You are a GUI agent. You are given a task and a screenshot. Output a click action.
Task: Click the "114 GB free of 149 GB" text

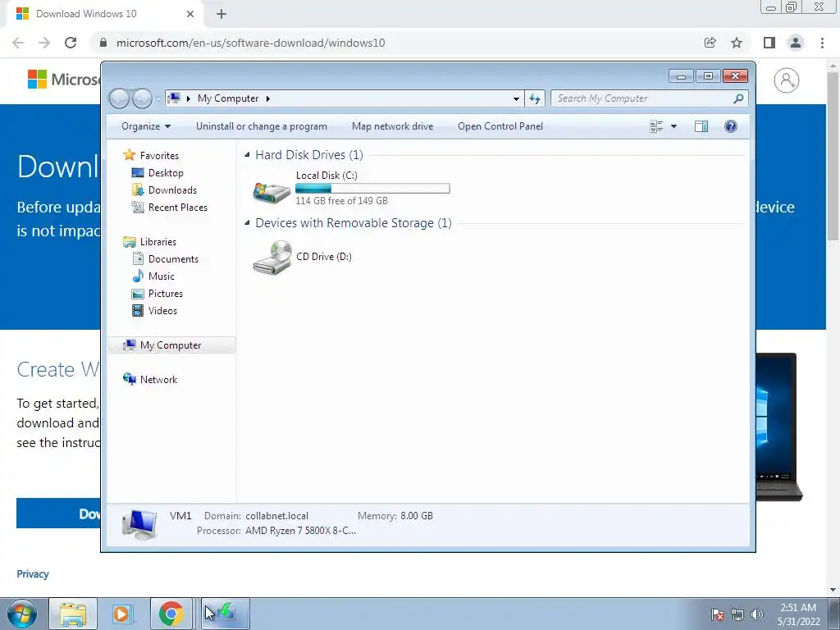pyautogui.click(x=342, y=201)
